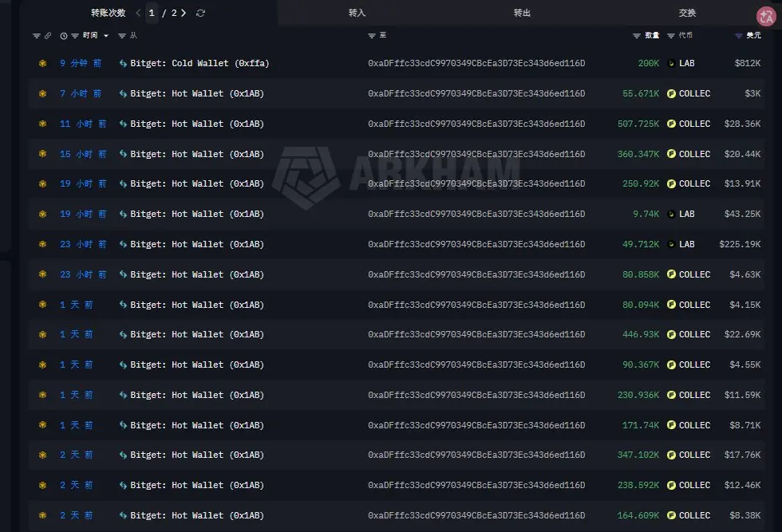This screenshot has height=532, width=782.
Task: Click the clock icon in the time header
Action: [64, 35]
